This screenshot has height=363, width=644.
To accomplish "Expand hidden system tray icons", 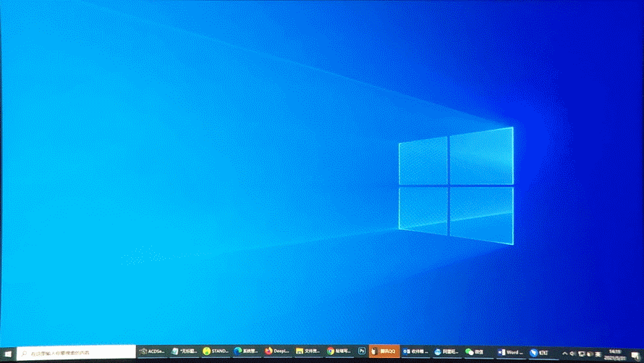I will [564, 354].
